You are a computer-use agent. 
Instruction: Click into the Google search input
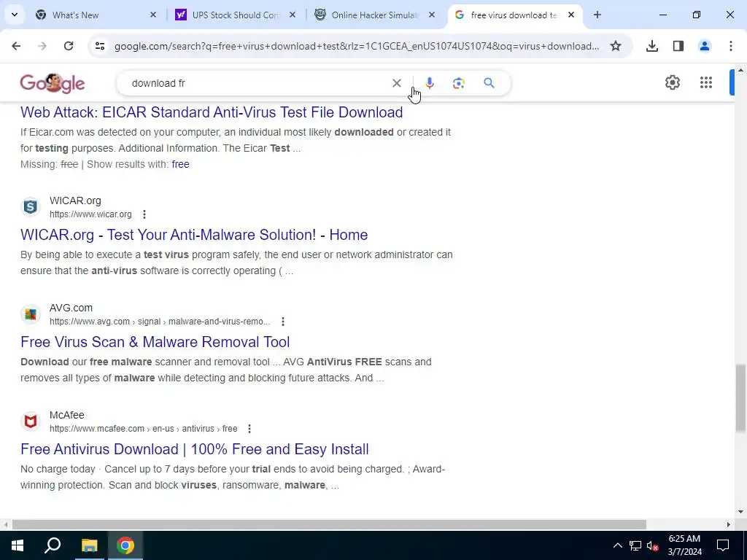pyautogui.click(x=258, y=83)
